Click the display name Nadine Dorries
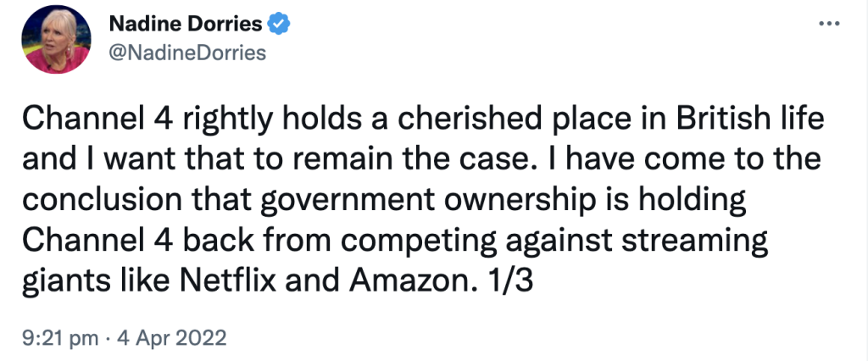This screenshot has height=361, width=868. (186, 24)
